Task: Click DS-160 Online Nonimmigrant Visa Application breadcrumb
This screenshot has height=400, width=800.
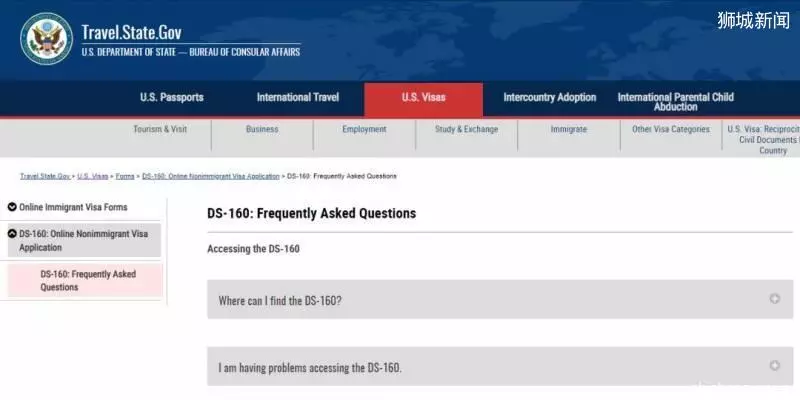Action: (211, 176)
